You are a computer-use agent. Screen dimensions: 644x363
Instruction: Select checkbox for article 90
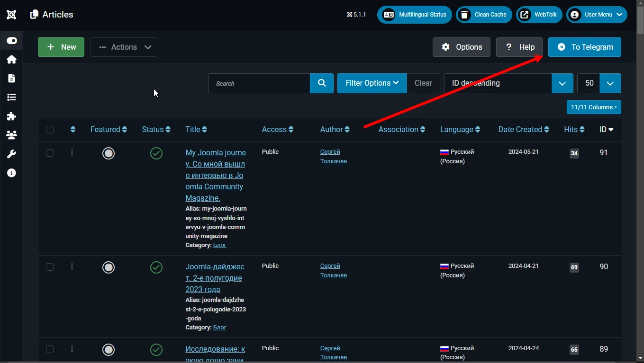point(50,267)
